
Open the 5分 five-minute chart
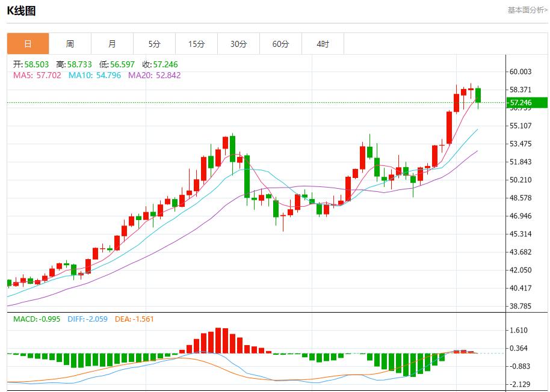click(x=155, y=43)
